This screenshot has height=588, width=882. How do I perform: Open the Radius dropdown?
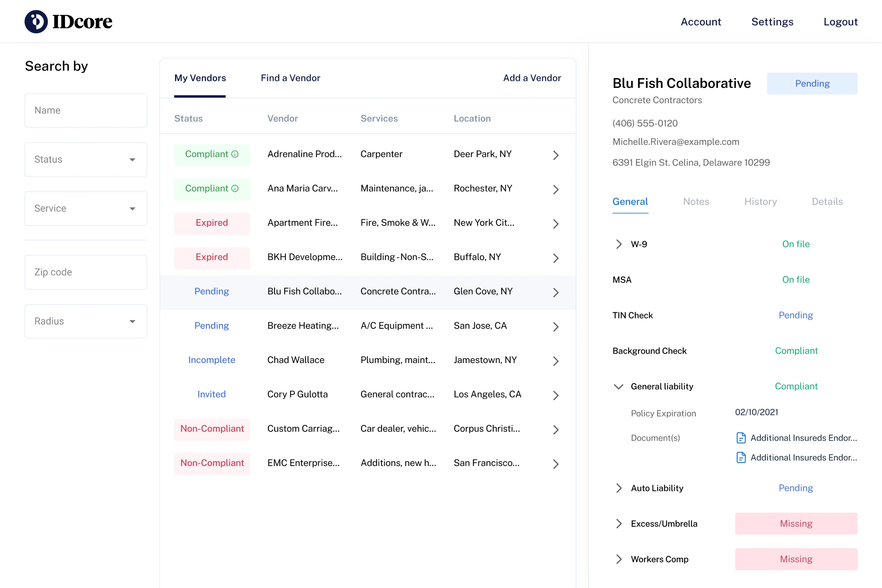[x=86, y=321]
